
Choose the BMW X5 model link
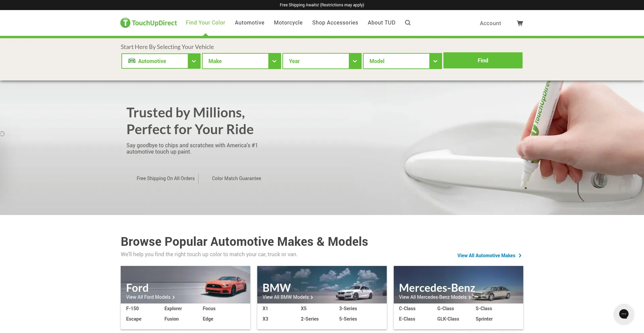pyautogui.click(x=304, y=309)
